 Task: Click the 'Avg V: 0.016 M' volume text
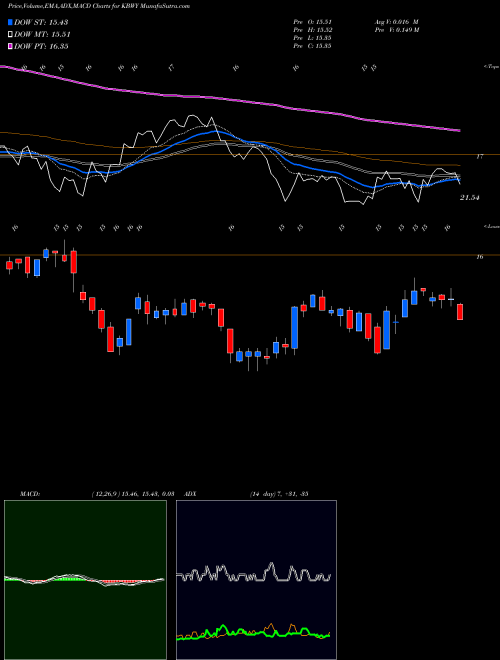396,22
